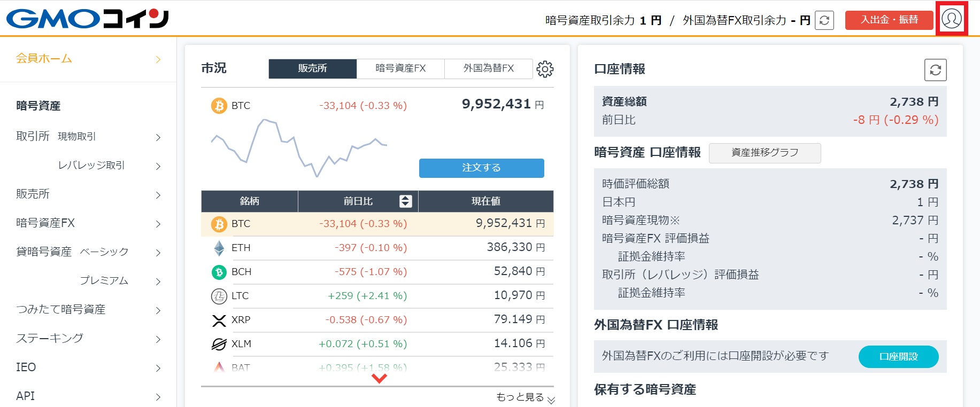Click the Ethereum icon in ETH row
980x407 pixels.
(219, 248)
